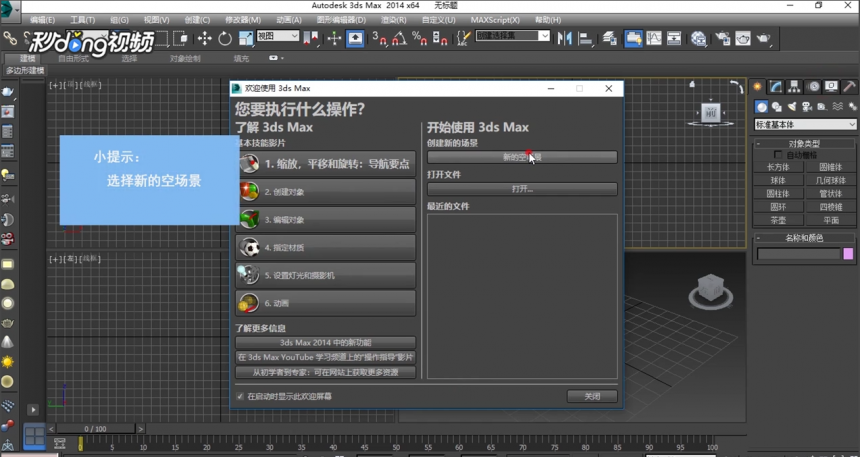The height and width of the screenshot is (457, 860).
Task: Click the pink object color swatch
Action: 848,253
